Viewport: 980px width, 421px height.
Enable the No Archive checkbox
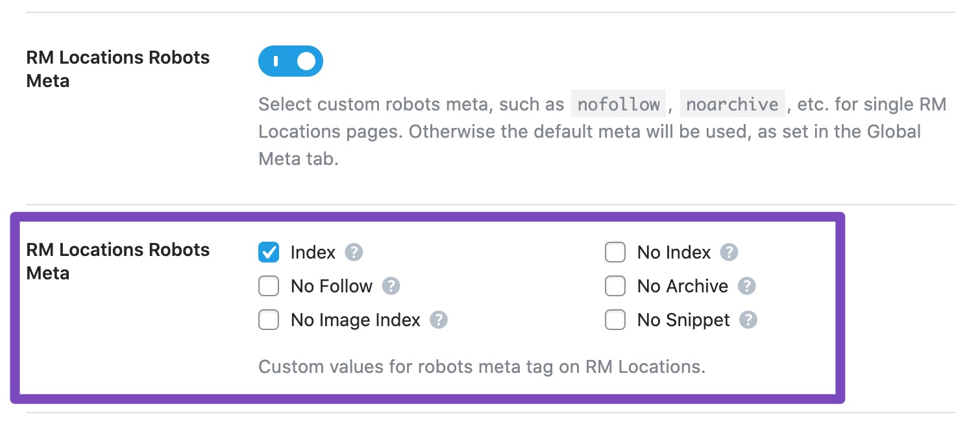[x=615, y=286]
